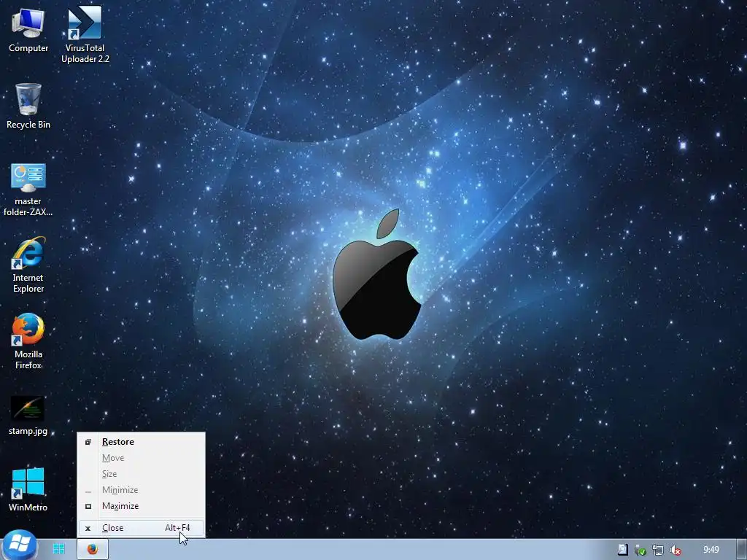Select the Computer desktop icon
The height and width of the screenshot is (560, 747).
(x=28, y=31)
